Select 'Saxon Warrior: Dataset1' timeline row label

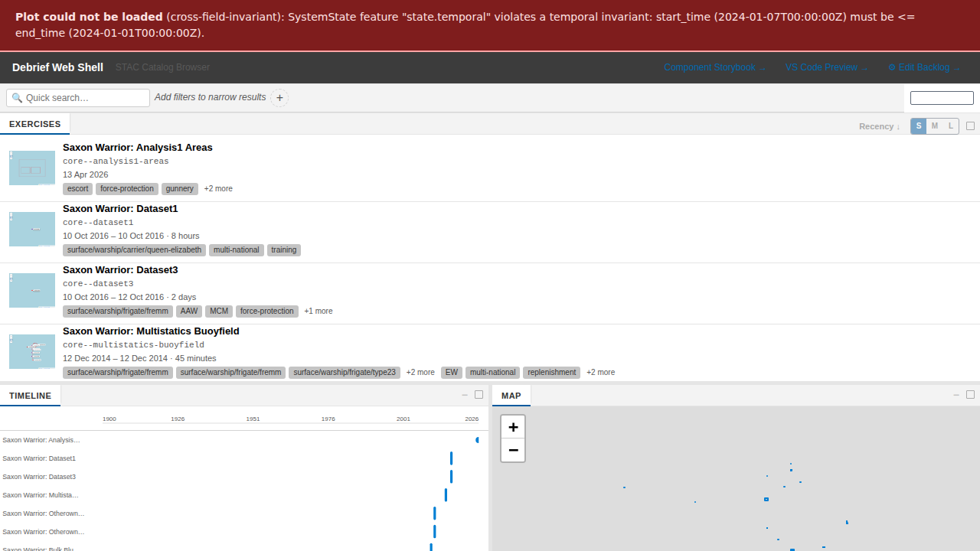(39, 458)
